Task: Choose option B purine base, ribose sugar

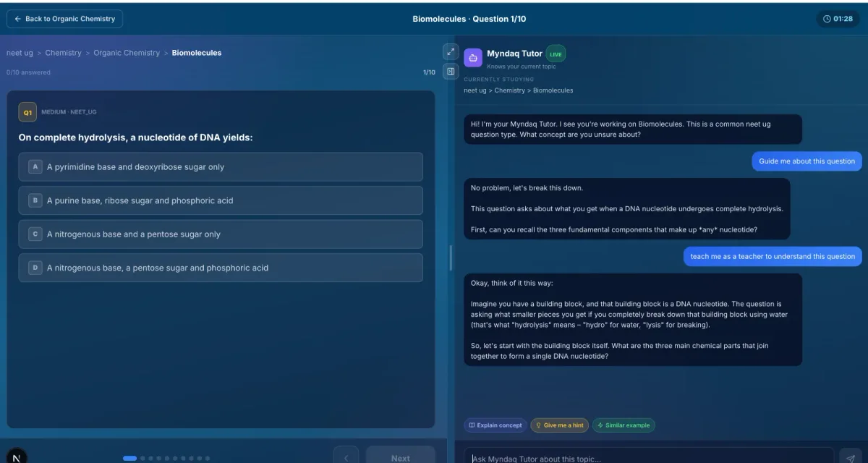Action: [221, 200]
